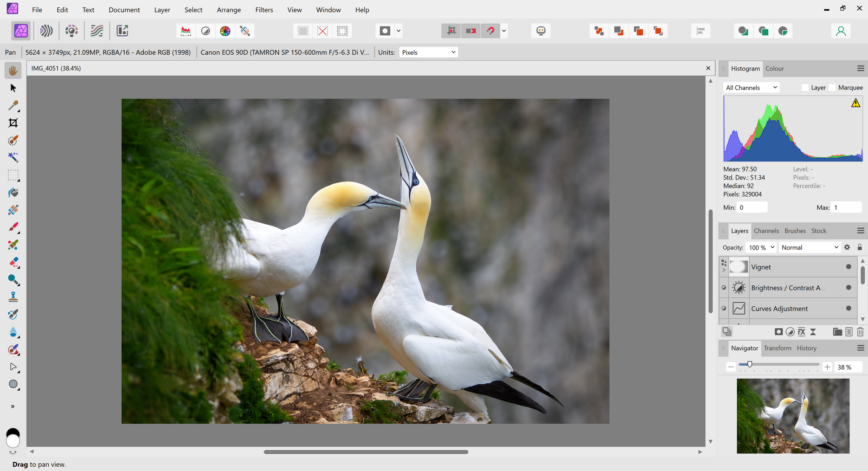The height and width of the screenshot is (471, 868).
Task: Switch to the History tab
Action: point(806,348)
